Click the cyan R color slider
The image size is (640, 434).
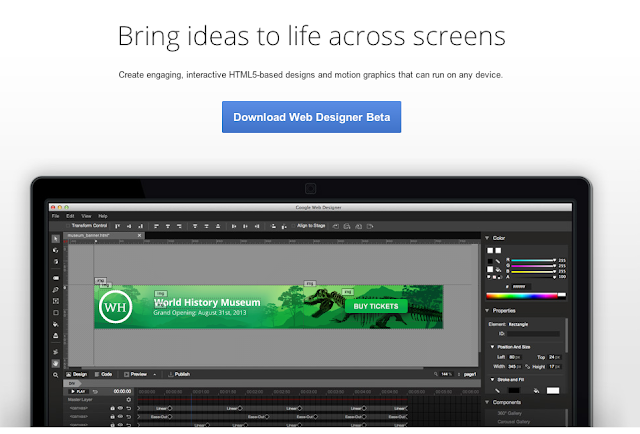(533, 260)
